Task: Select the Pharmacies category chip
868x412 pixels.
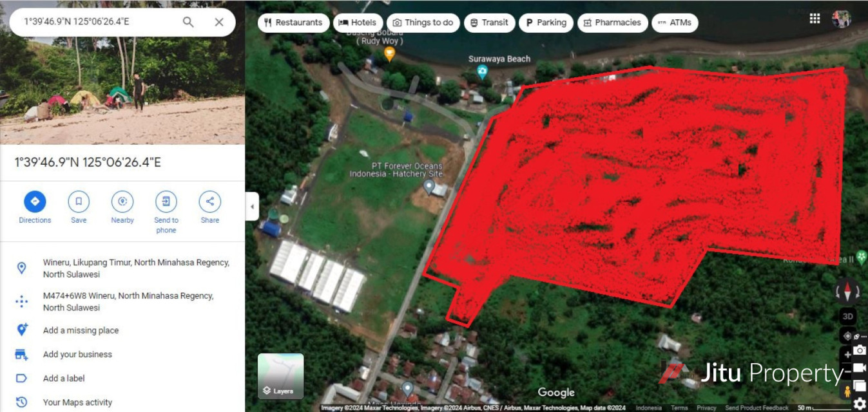Action: (612, 23)
